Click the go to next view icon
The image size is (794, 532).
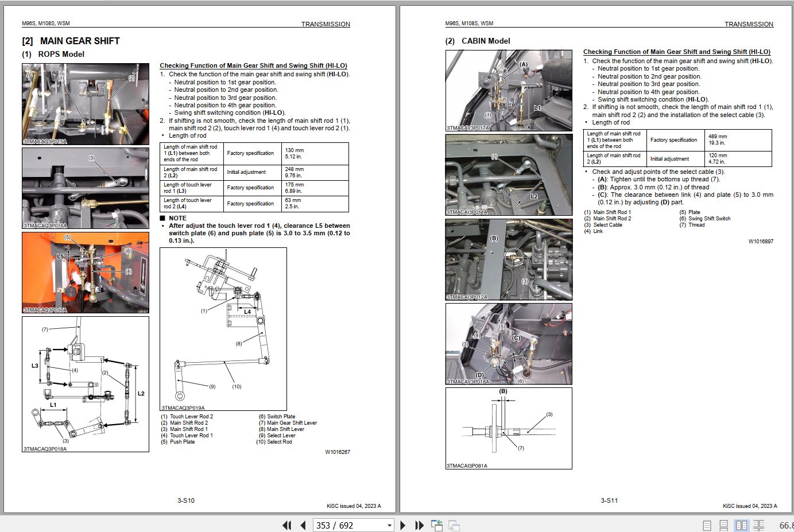tap(454, 525)
